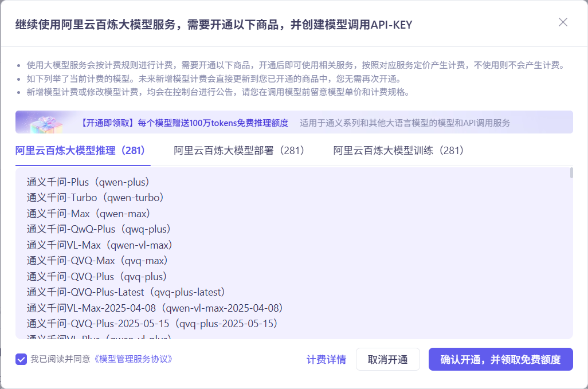Viewport: 588px width, 389px height.
Task: Select 通义千问-QwQ-Plus (qwq-plus) row
Action: (x=99, y=229)
